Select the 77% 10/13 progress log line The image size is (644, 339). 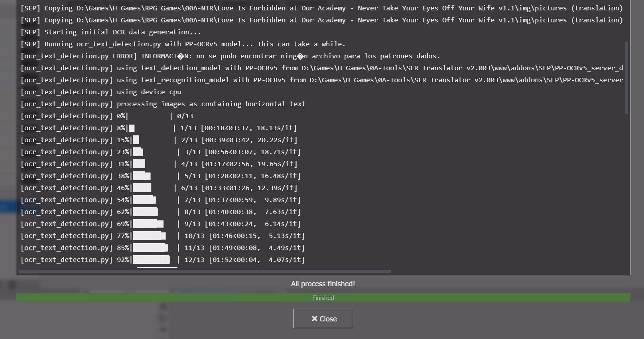pyautogui.click(x=163, y=236)
